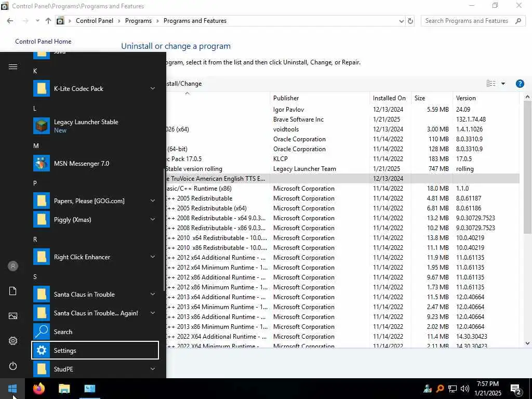
Task: Expand Papers, Please [GOG.com] folder
Action: click(153, 201)
